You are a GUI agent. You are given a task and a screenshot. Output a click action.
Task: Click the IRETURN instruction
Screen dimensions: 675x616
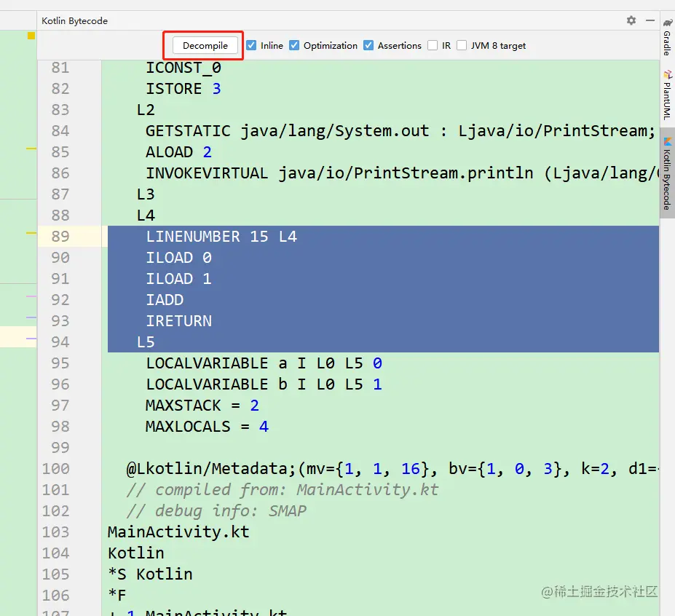pos(178,320)
